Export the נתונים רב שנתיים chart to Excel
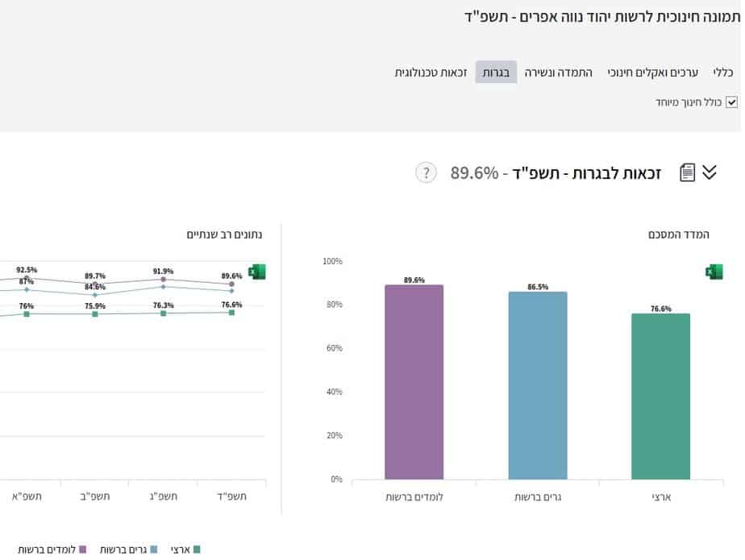This screenshot has width=745, height=560. pos(256,272)
